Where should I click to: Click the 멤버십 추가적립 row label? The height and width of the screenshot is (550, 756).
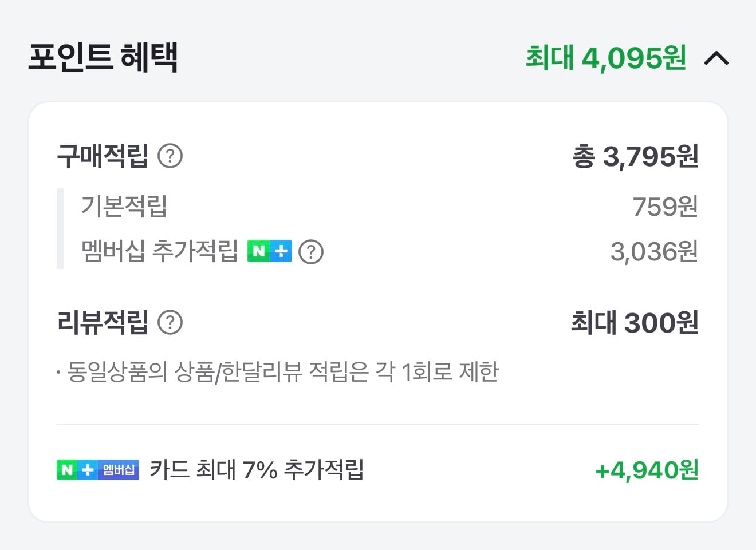(x=158, y=251)
